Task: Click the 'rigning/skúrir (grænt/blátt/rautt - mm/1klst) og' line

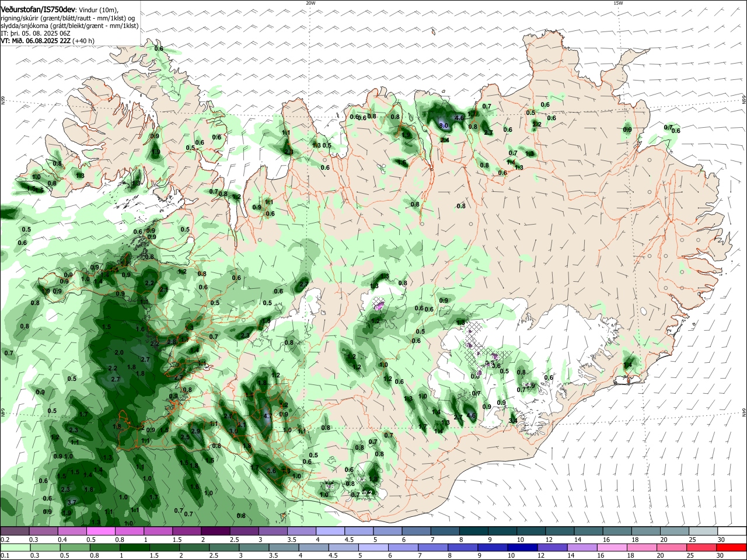Action: point(69,18)
